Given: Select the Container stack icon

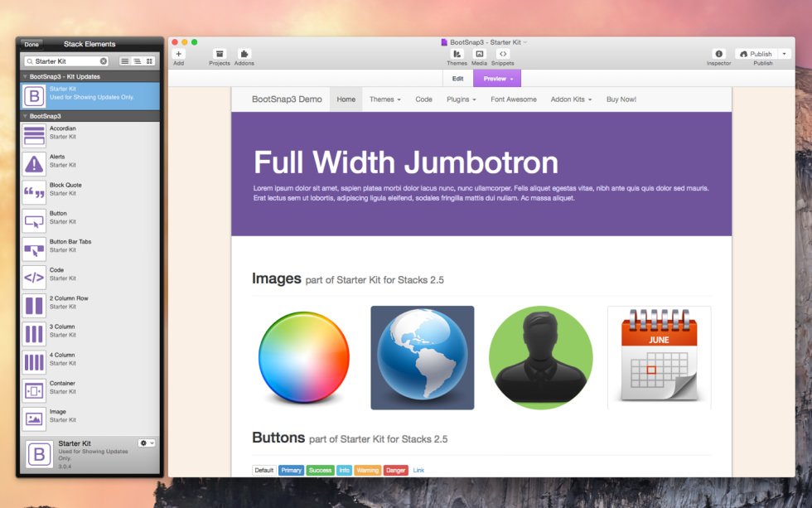Looking at the screenshot, I should click(x=34, y=391).
